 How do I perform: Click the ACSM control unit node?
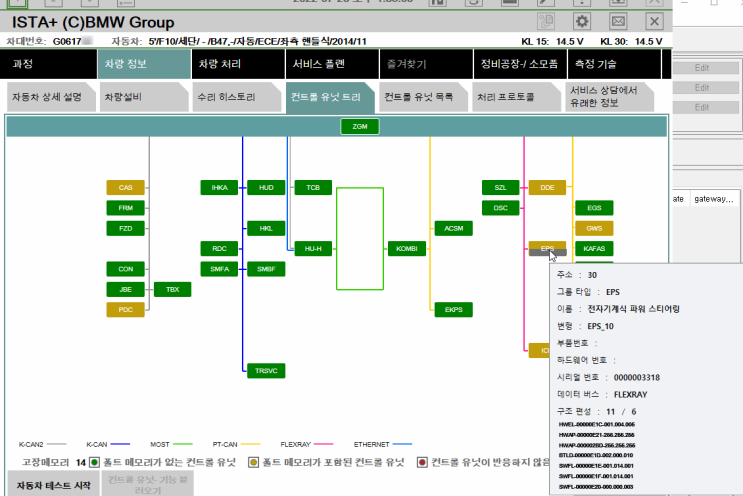tap(453, 228)
